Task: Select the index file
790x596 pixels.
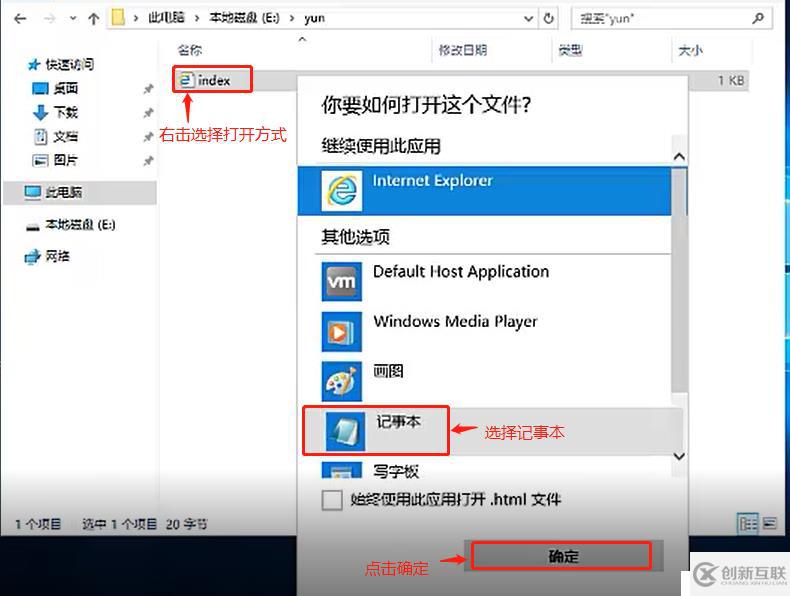Action: click(x=213, y=80)
